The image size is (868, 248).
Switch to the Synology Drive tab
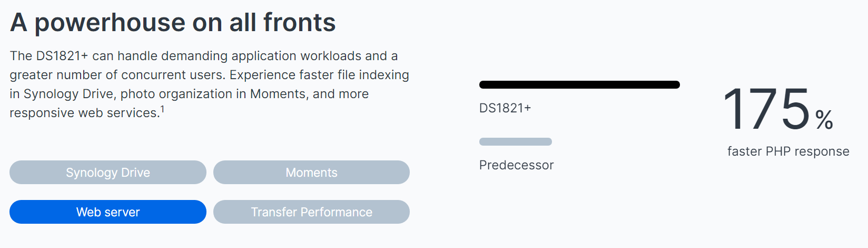coord(108,173)
